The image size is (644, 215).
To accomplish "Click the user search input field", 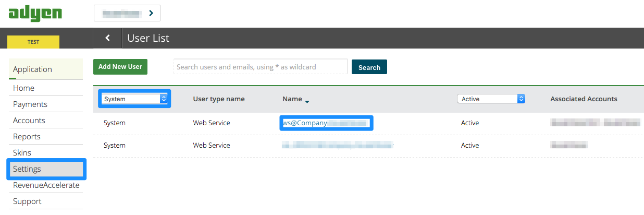I will pos(260,67).
